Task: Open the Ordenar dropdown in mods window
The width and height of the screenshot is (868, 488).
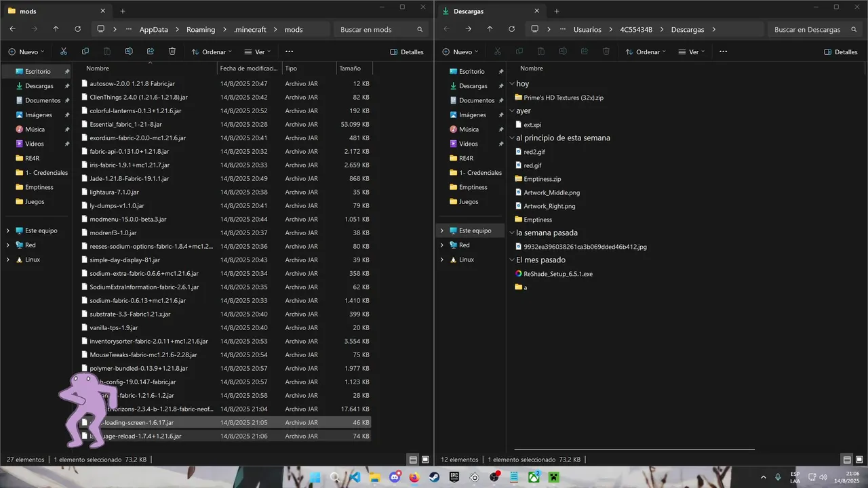Action: (x=211, y=52)
